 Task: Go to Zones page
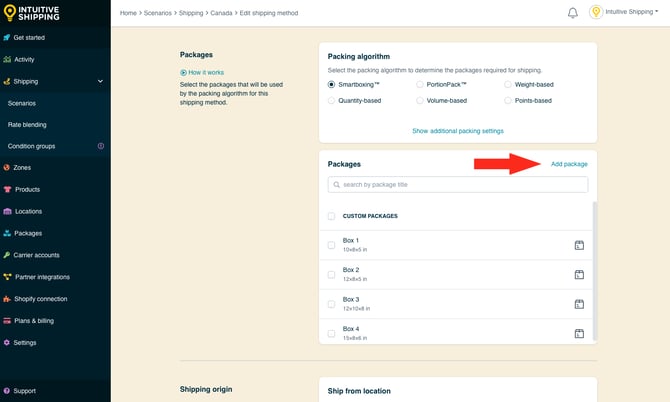(x=22, y=167)
